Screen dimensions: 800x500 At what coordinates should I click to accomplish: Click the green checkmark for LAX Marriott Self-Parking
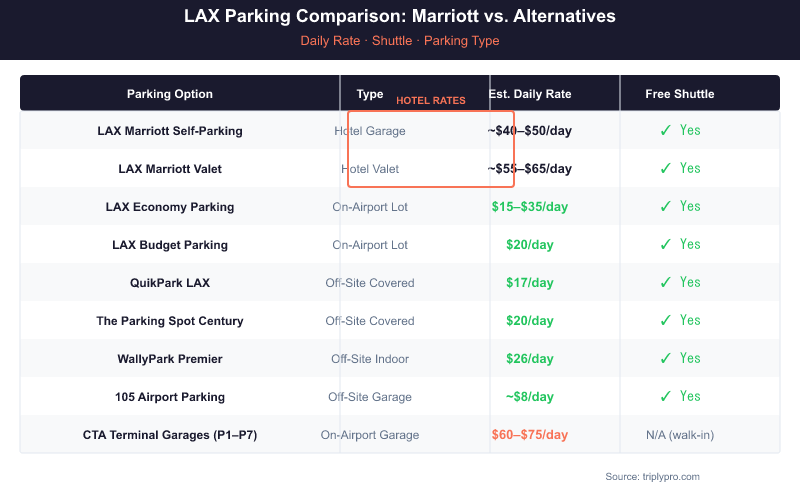[x=665, y=130]
